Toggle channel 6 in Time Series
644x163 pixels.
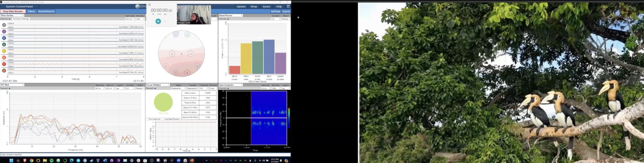[4, 58]
